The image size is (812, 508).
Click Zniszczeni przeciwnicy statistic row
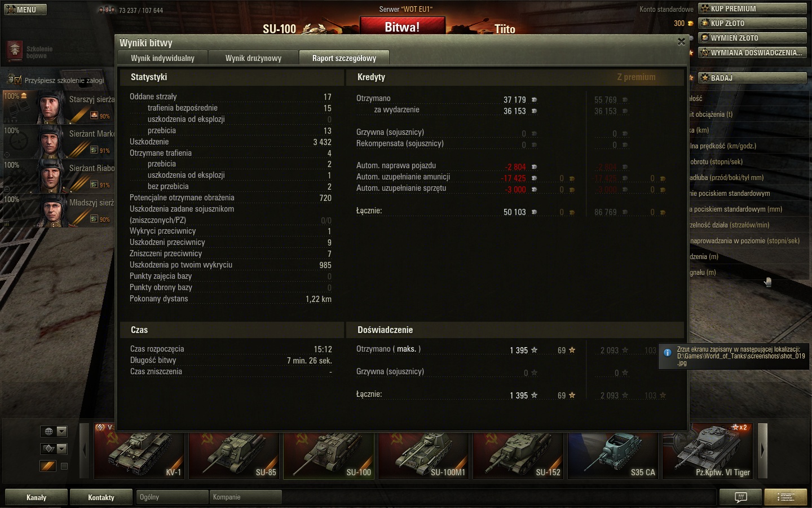pos(231,254)
